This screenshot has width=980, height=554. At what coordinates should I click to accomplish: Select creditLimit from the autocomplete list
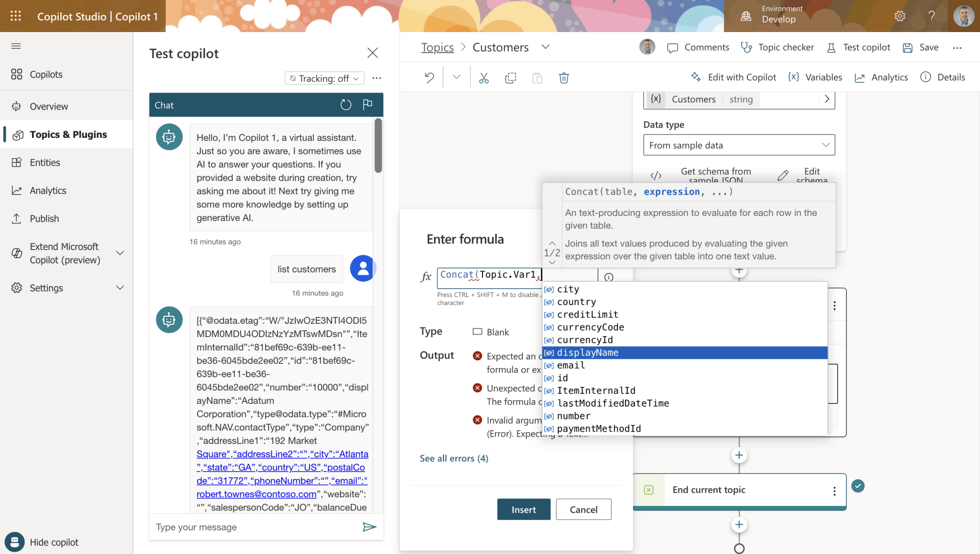coord(685,315)
